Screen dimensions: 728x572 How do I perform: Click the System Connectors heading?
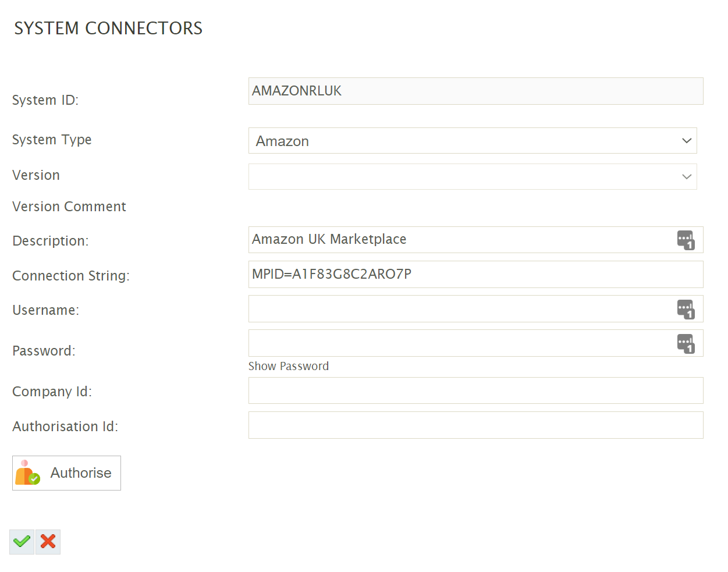pyautogui.click(x=108, y=28)
